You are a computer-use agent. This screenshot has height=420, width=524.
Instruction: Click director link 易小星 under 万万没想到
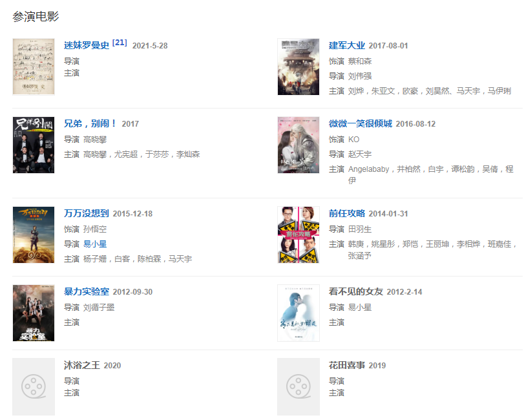pos(95,244)
